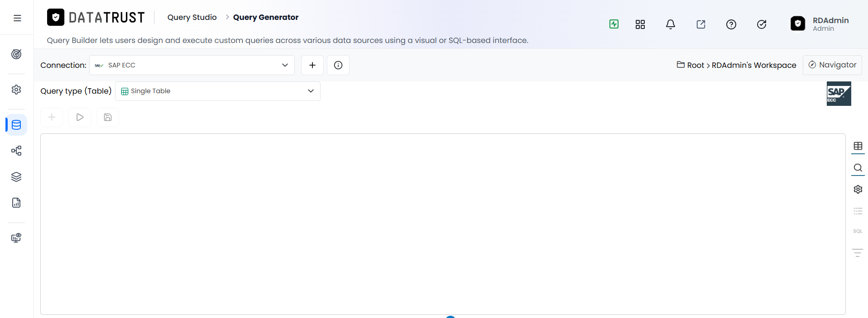Click the add plus button in query toolbar
868x318 pixels.
point(52,117)
